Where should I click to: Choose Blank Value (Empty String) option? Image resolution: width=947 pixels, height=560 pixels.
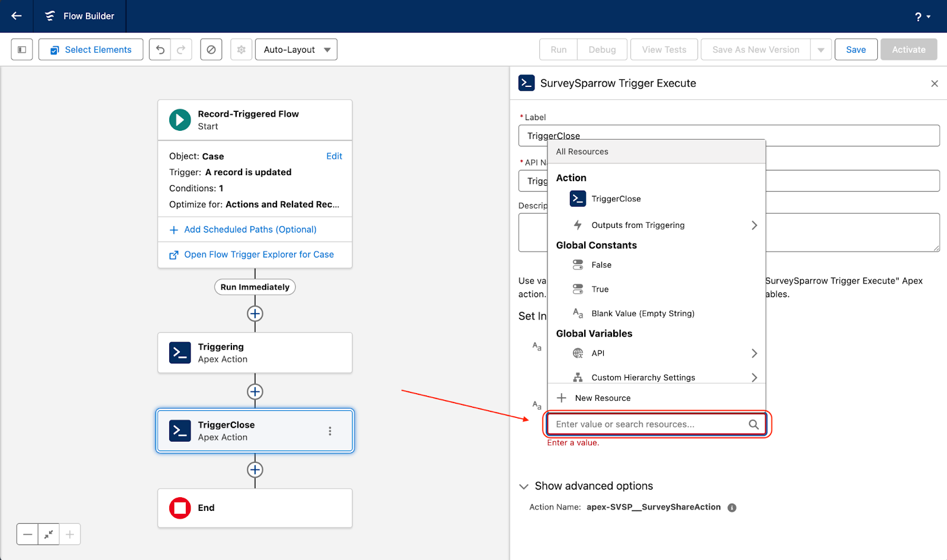[x=643, y=313]
